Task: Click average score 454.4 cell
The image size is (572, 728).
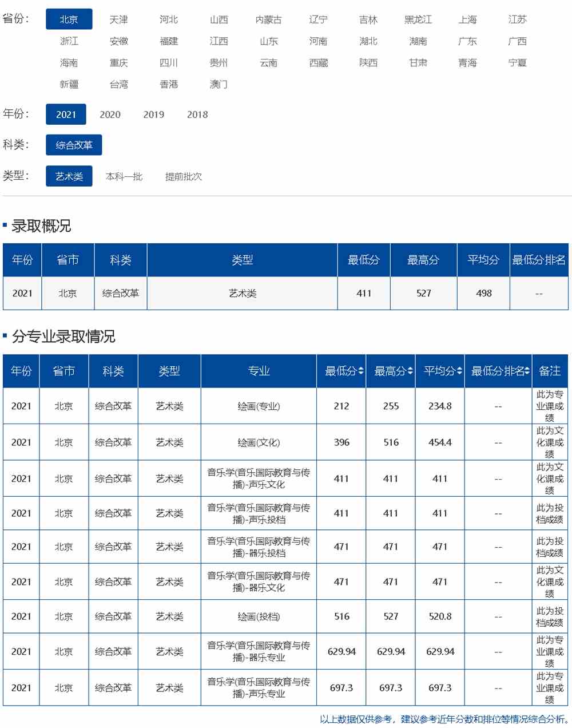Action: [x=440, y=442]
